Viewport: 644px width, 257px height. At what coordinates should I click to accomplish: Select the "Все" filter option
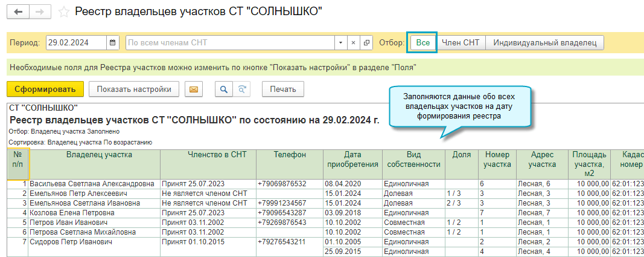[x=422, y=42]
